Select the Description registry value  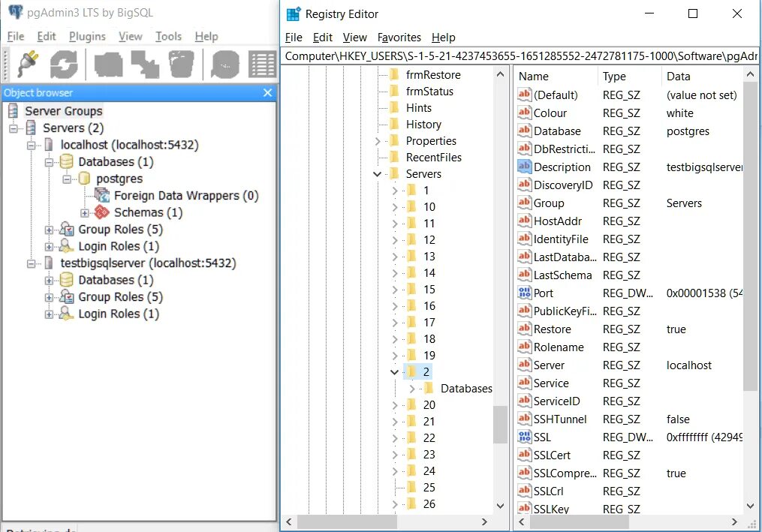[562, 167]
